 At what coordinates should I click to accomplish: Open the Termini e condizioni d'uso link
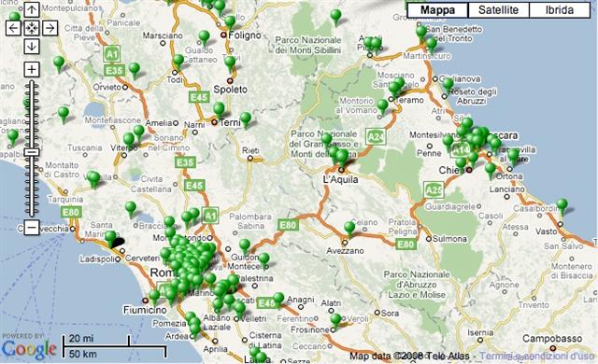pos(536,356)
